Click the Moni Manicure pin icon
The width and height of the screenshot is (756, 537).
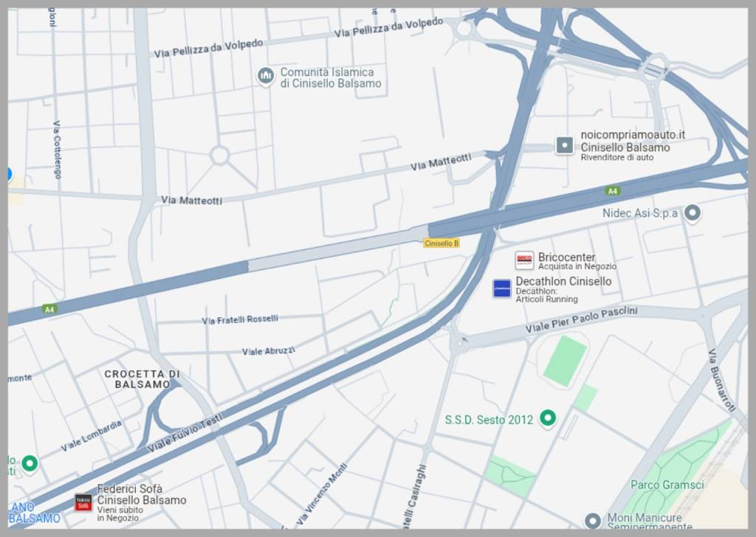pyautogui.click(x=593, y=520)
